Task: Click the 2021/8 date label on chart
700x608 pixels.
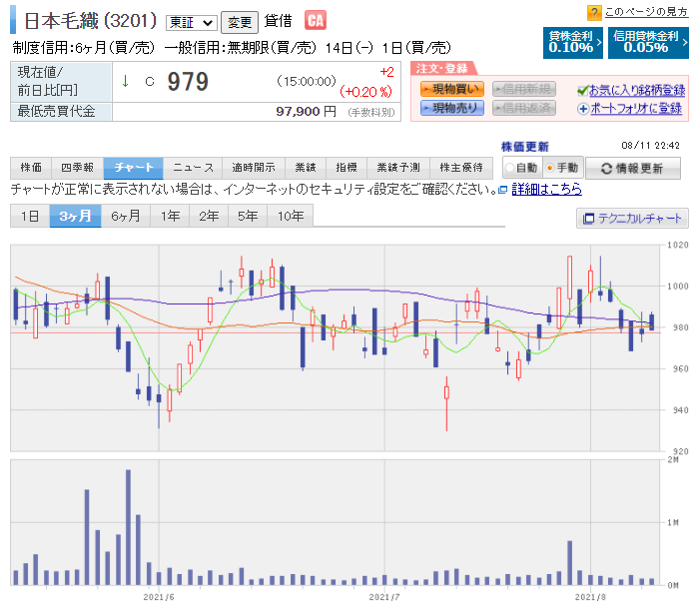Action: point(590,597)
